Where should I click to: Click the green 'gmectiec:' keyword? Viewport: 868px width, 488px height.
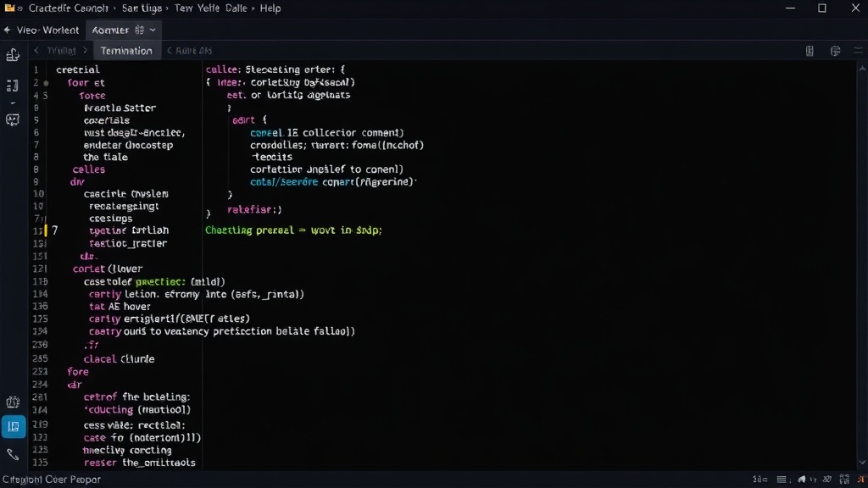[161, 281]
